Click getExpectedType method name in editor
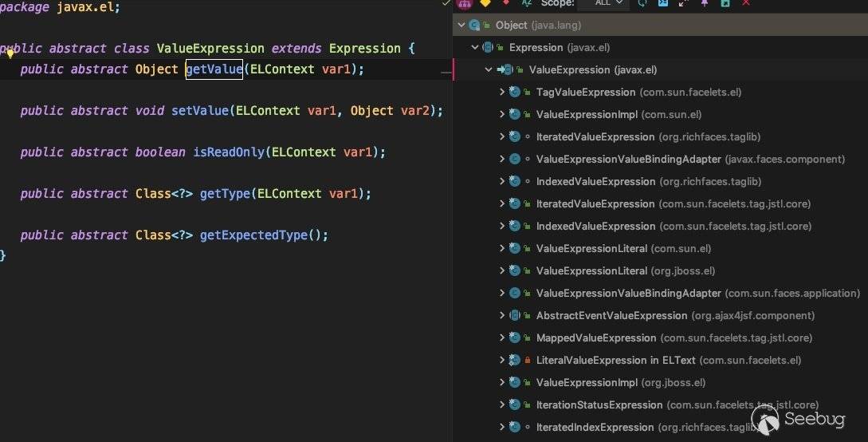868x442 pixels. pyautogui.click(x=253, y=235)
